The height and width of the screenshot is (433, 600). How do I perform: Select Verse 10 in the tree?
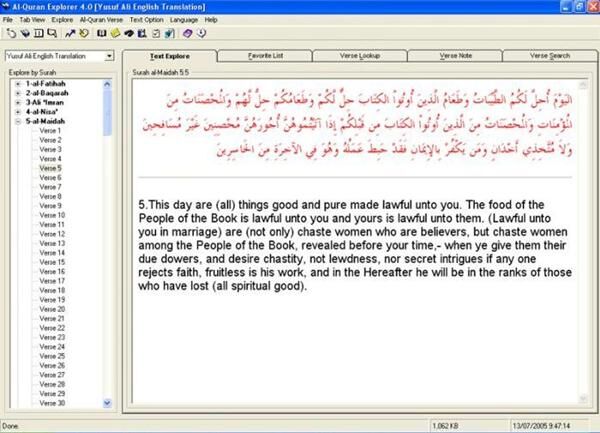point(52,215)
